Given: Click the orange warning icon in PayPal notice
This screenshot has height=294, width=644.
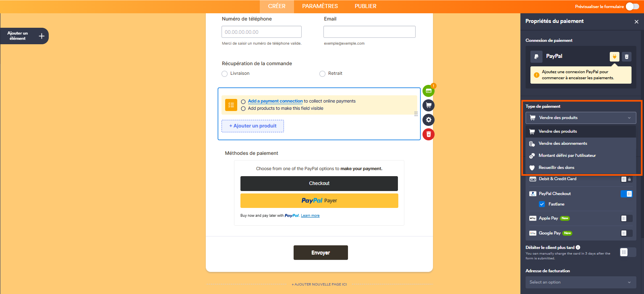Looking at the screenshot, I should pos(536,75).
